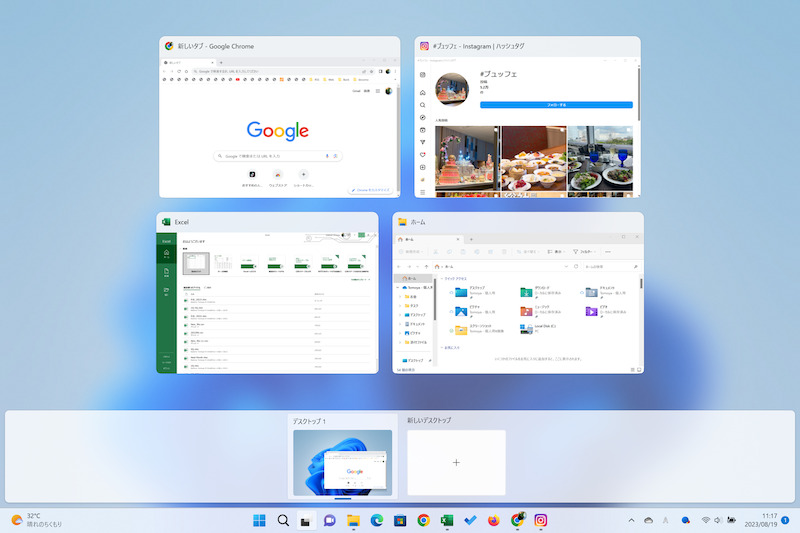800x533 pixels.
Task: Click the taskbar Search magnifier icon
Action: 283,520
